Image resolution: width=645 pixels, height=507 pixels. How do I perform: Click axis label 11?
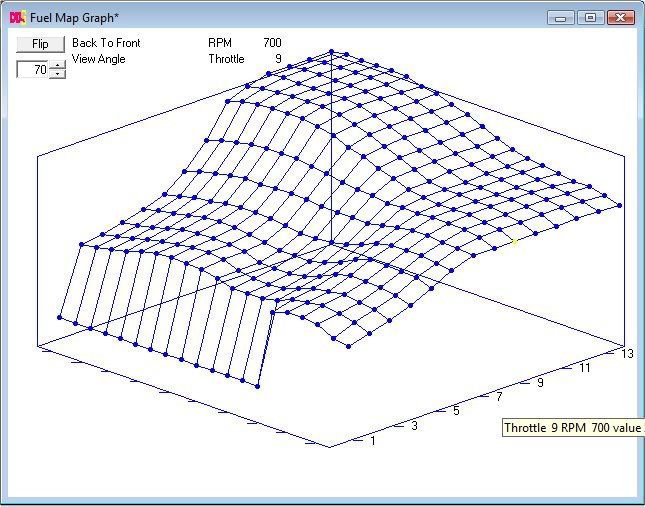tap(584, 368)
